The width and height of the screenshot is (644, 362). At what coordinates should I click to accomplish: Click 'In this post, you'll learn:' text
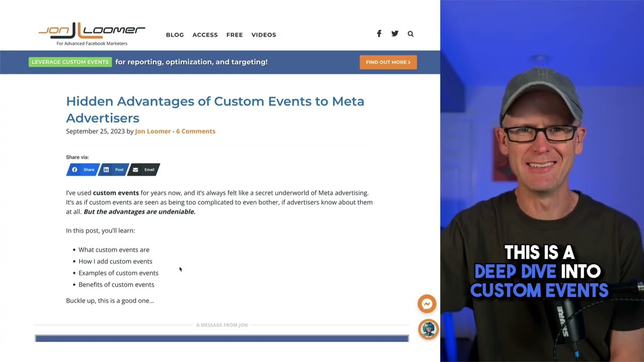tap(100, 231)
